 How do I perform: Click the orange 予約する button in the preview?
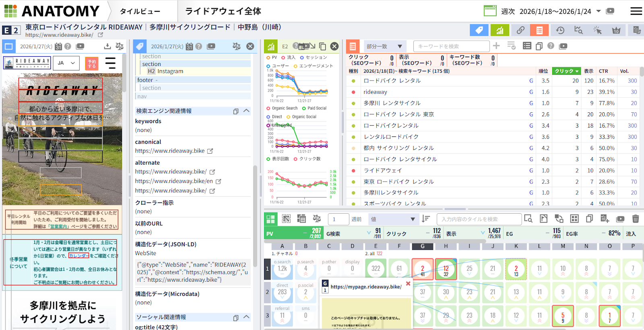[92, 64]
